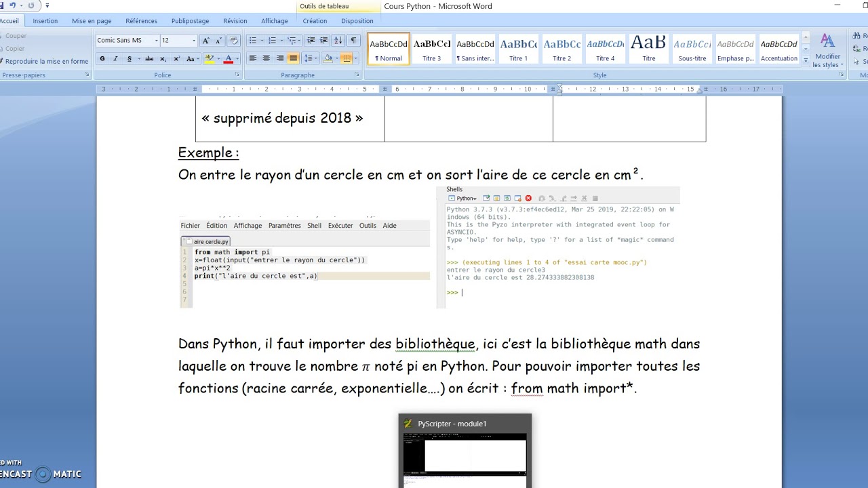Viewport: 868px width, 488px height.
Task: Click Reproduire la mise en forme
Action: (45, 61)
